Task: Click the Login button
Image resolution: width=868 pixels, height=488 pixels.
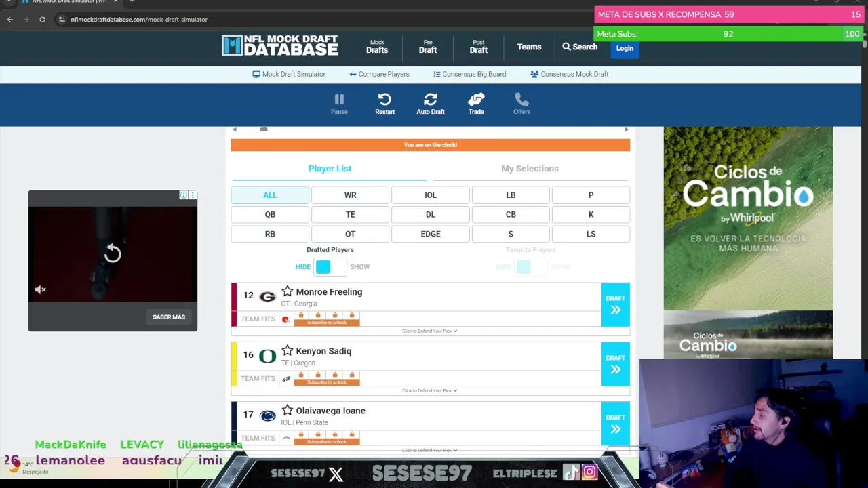Action: [x=625, y=48]
